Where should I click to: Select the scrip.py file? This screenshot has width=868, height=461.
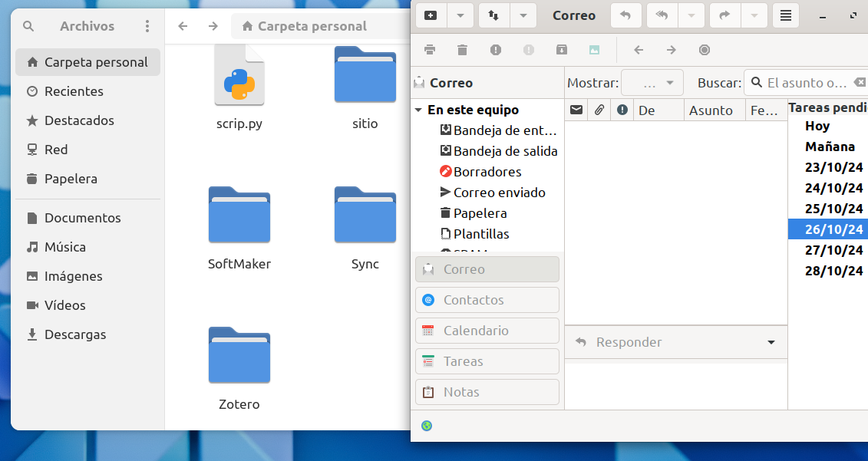point(239,86)
